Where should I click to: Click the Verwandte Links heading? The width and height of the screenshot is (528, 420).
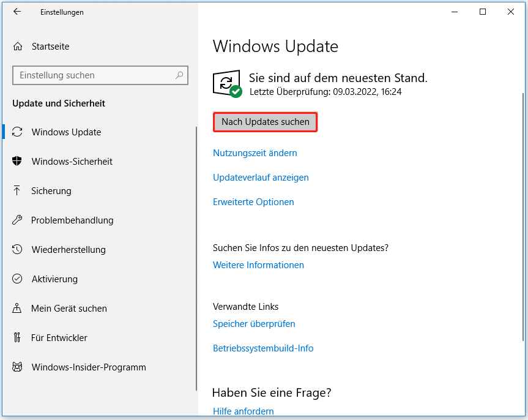click(245, 306)
